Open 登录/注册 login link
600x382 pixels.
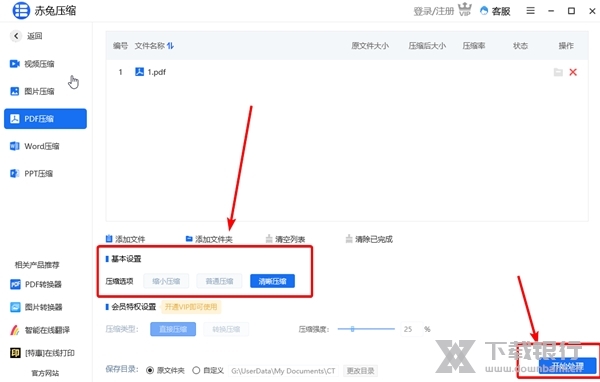(x=434, y=11)
